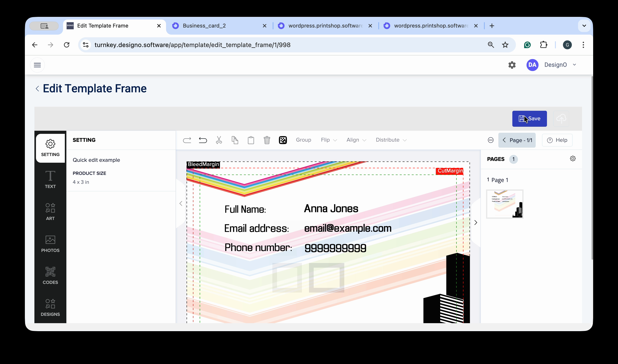Click the scissors cut icon
This screenshot has height=364, width=618.
219,140
